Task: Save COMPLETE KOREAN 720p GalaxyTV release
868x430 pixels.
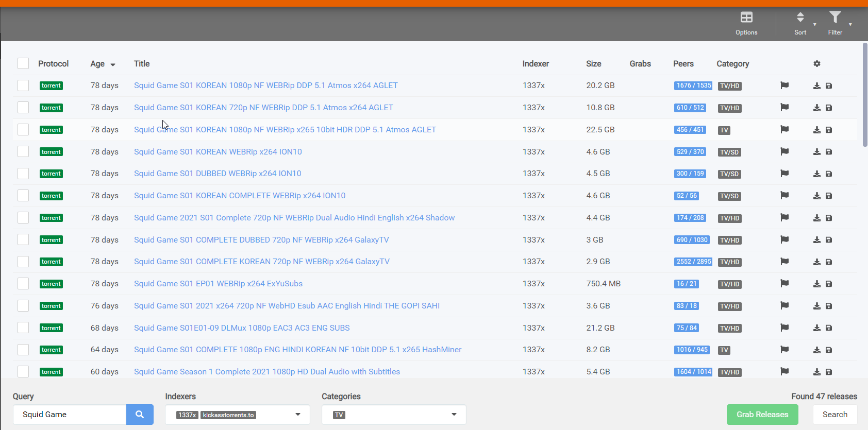Action: (829, 262)
